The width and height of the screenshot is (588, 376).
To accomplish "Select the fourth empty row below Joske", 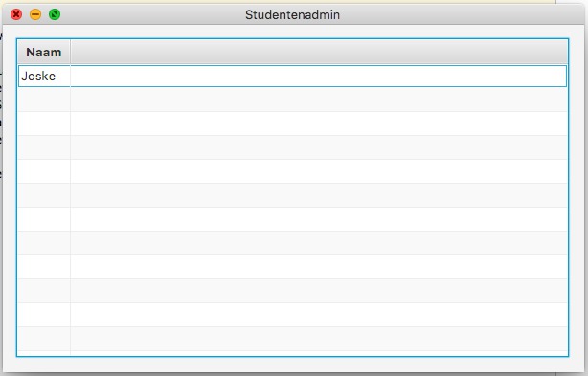I will click(292, 171).
